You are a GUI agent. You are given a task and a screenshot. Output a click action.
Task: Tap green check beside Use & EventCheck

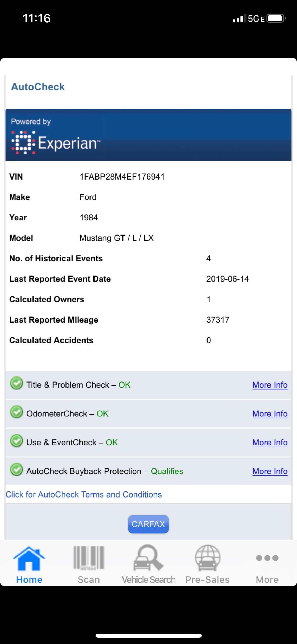[17, 441]
